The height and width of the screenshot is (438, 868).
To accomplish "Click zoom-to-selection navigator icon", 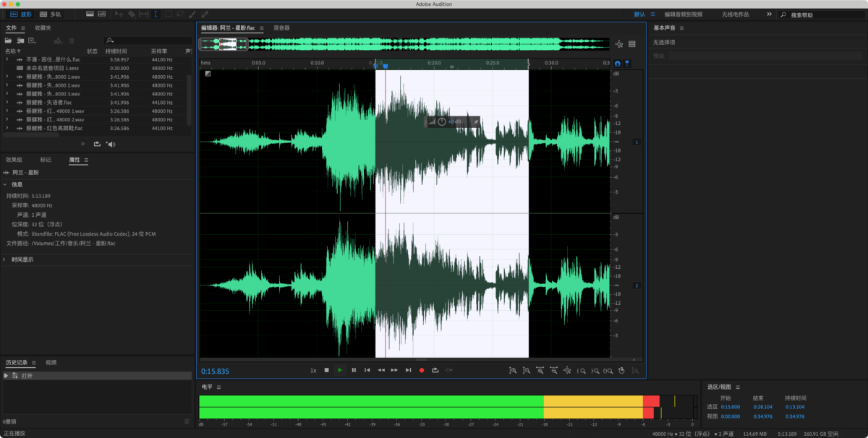I will 619,44.
